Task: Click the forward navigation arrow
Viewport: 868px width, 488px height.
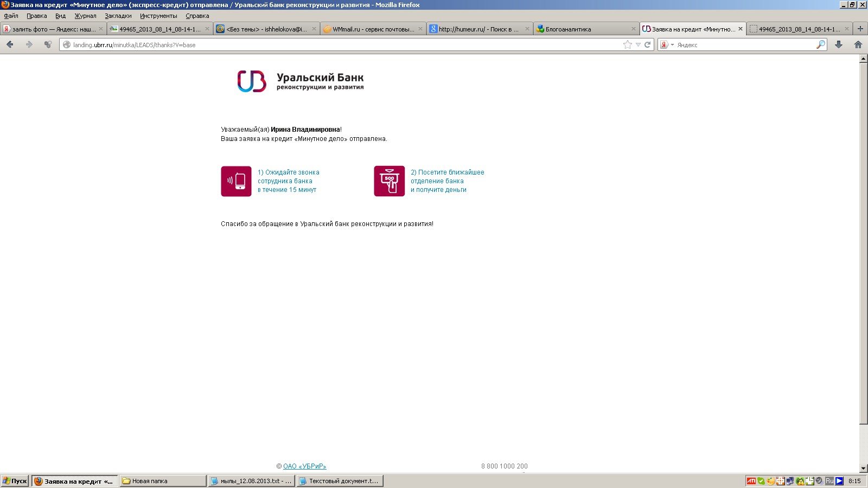Action: [x=29, y=44]
